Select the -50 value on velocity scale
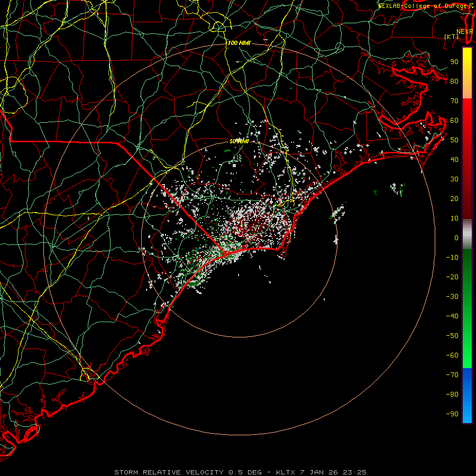Image resolution: width=476 pixels, height=476 pixels. pos(452,336)
